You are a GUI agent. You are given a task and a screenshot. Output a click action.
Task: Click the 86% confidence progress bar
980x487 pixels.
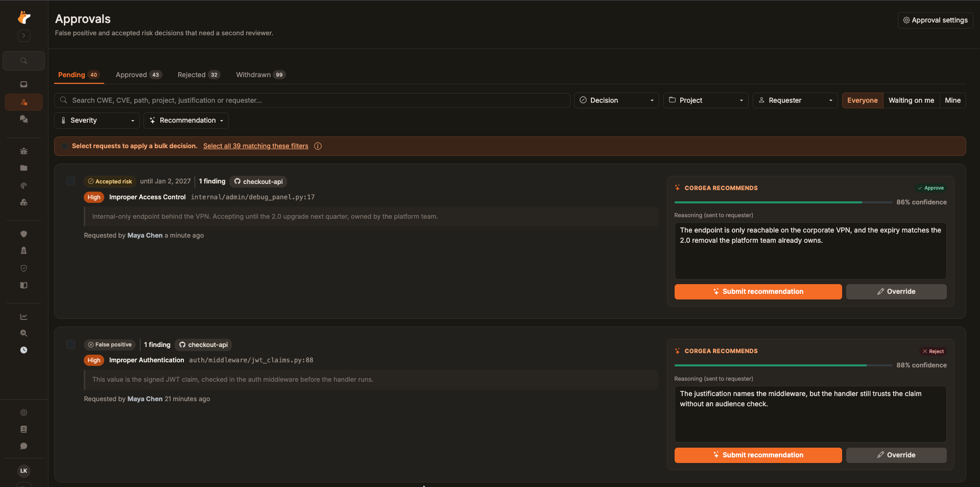coord(783,202)
